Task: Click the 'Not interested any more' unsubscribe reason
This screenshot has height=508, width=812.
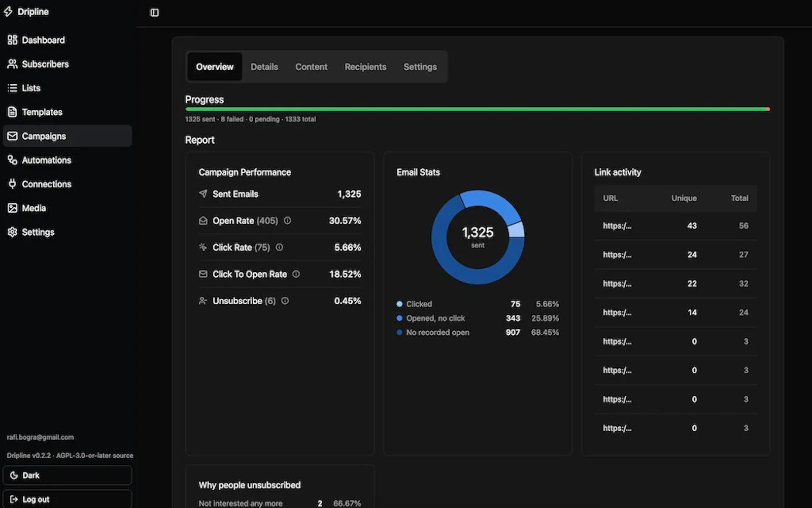Action: (241, 503)
